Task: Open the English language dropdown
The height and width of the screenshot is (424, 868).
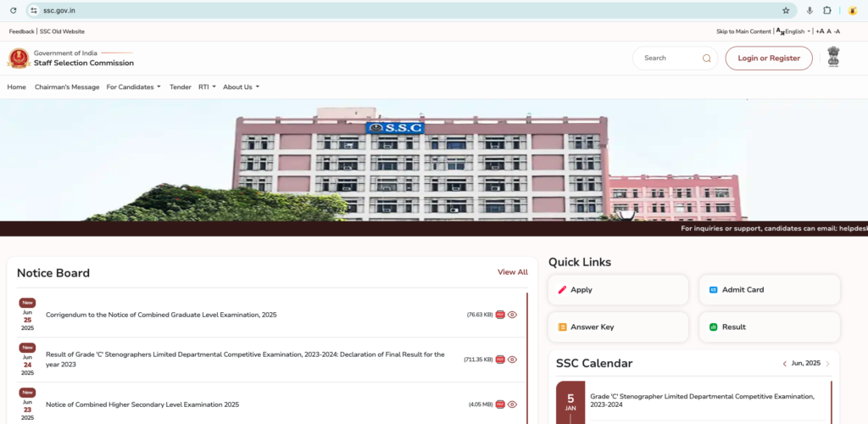Action: pyautogui.click(x=798, y=31)
